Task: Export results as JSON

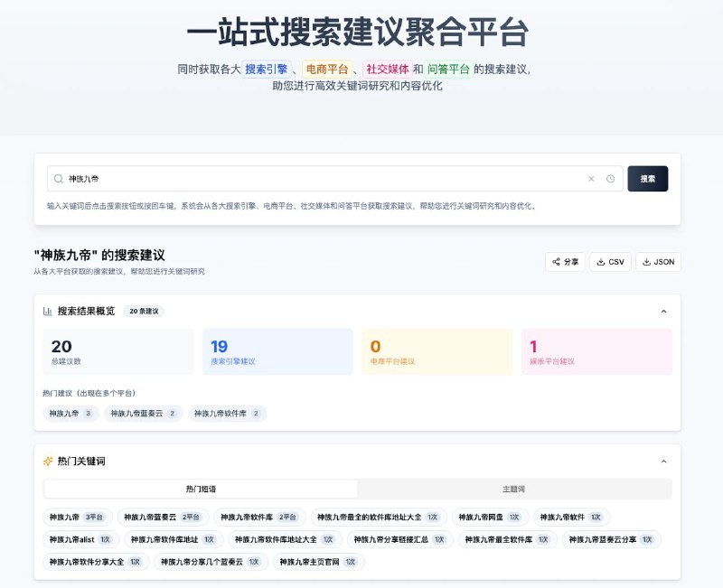Action: pyautogui.click(x=658, y=262)
